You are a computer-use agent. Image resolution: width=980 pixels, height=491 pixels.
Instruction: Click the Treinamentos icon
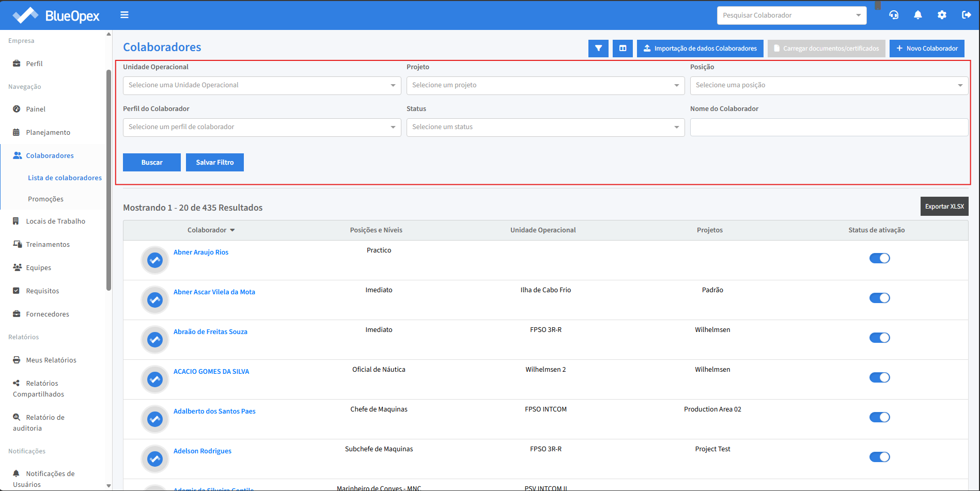click(17, 244)
